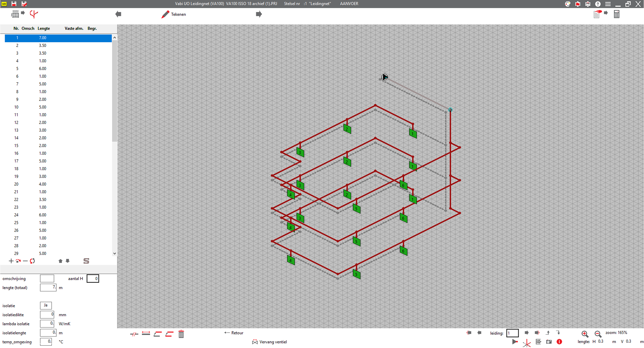The width and height of the screenshot is (644, 348).
Task: Select pipe row 5 with length 6.00
Action: 43,69
